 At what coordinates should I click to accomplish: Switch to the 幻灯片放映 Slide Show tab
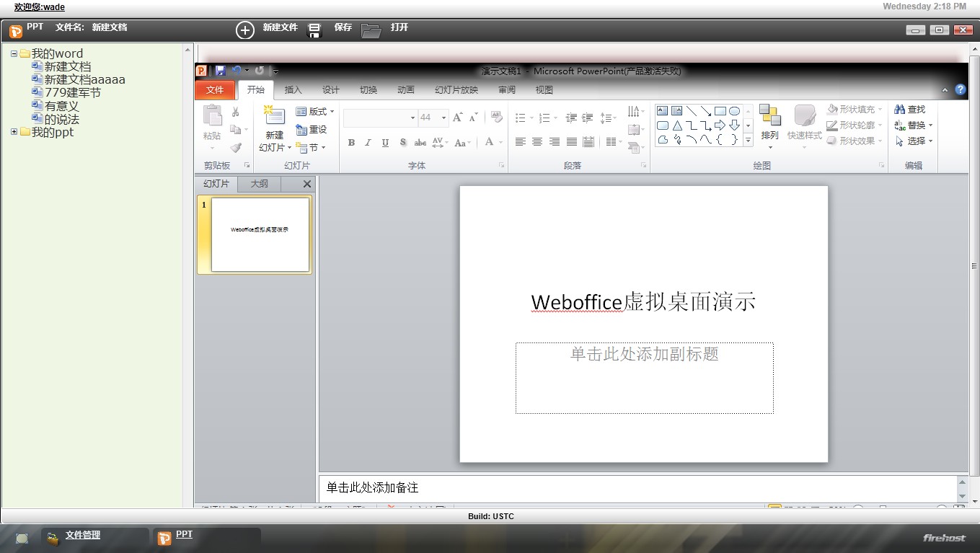[x=456, y=90]
